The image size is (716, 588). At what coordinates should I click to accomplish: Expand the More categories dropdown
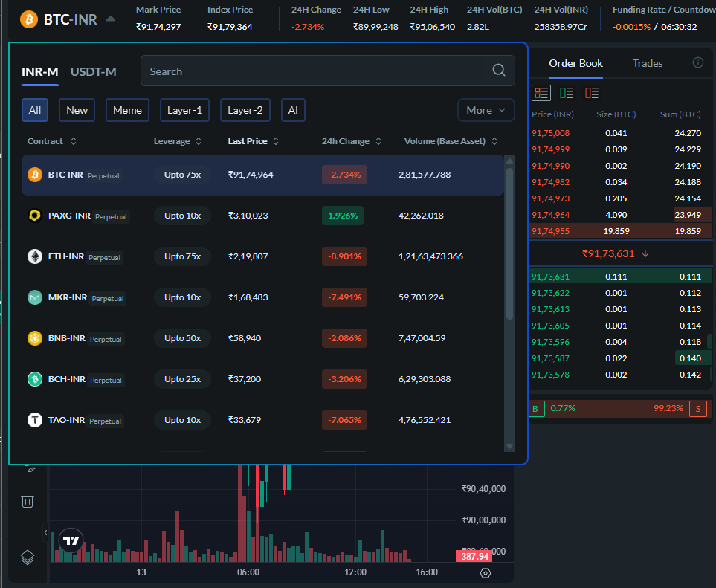pyautogui.click(x=486, y=110)
